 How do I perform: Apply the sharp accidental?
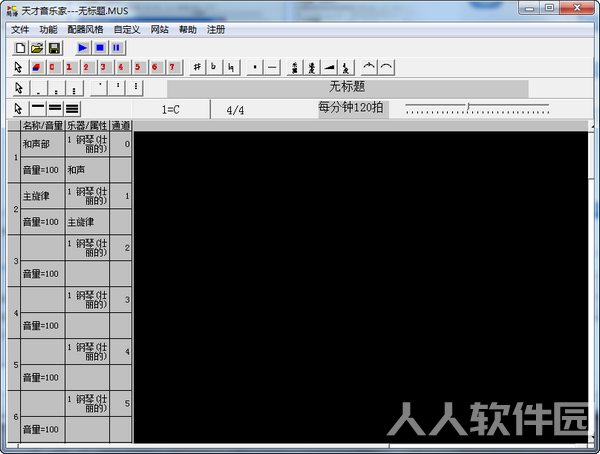(197, 68)
